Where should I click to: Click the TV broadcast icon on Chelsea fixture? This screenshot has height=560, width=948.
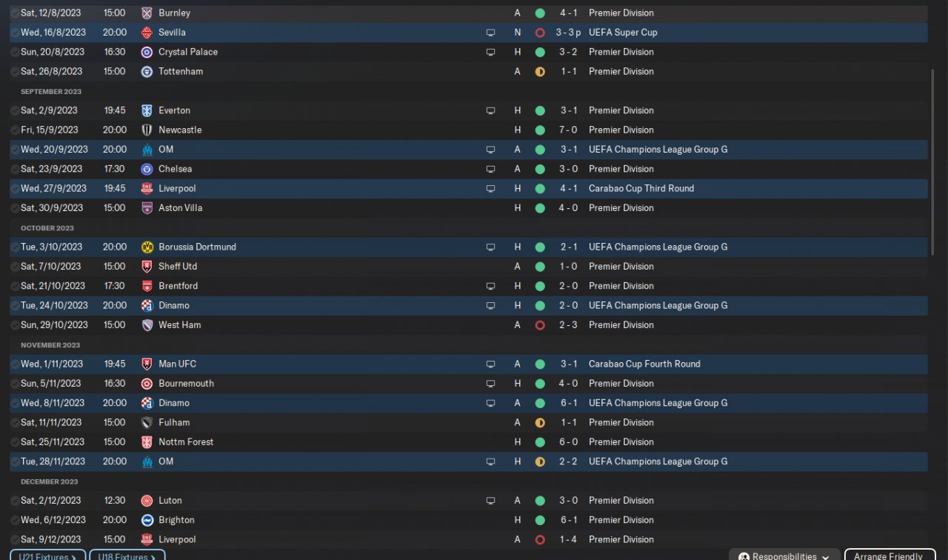click(490, 169)
